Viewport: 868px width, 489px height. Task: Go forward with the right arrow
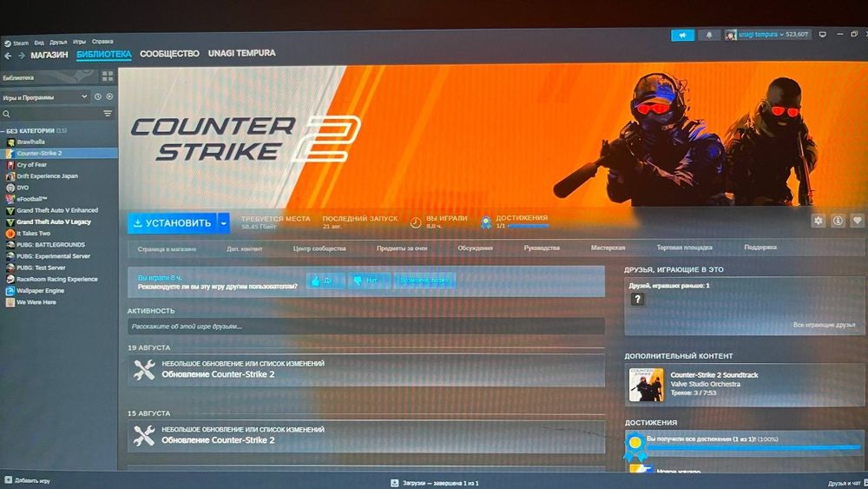tap(21, 56)
